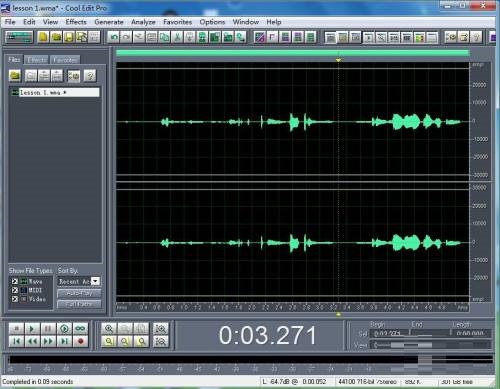Open the Effects menu

(x=76, y=22)
